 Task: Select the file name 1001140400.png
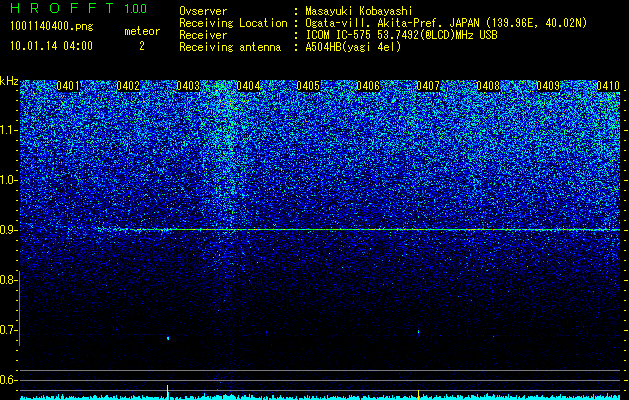[52, 26]
